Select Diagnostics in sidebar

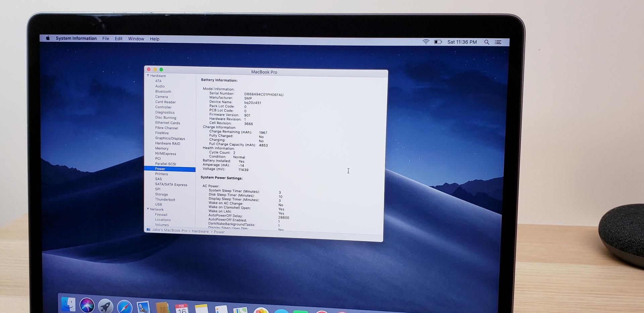[x=165, y=112]
